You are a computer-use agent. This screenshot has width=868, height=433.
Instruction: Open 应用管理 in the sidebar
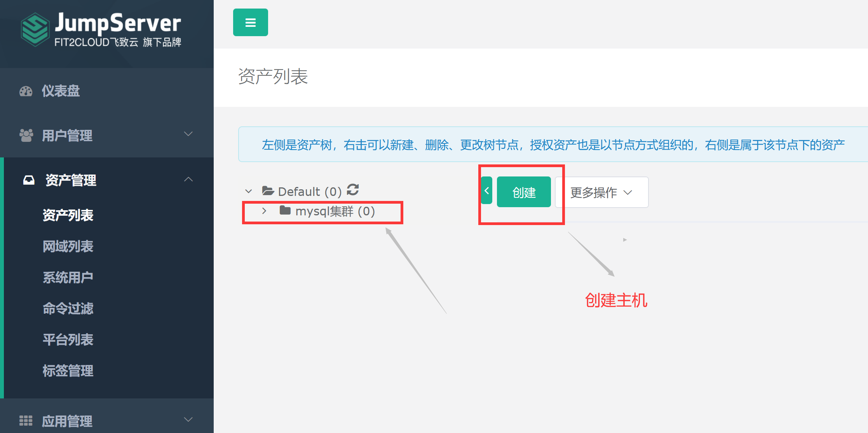coord(107,421)
